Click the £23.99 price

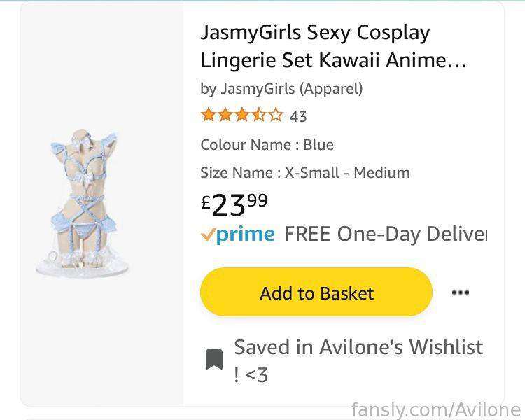coord(234,204)
